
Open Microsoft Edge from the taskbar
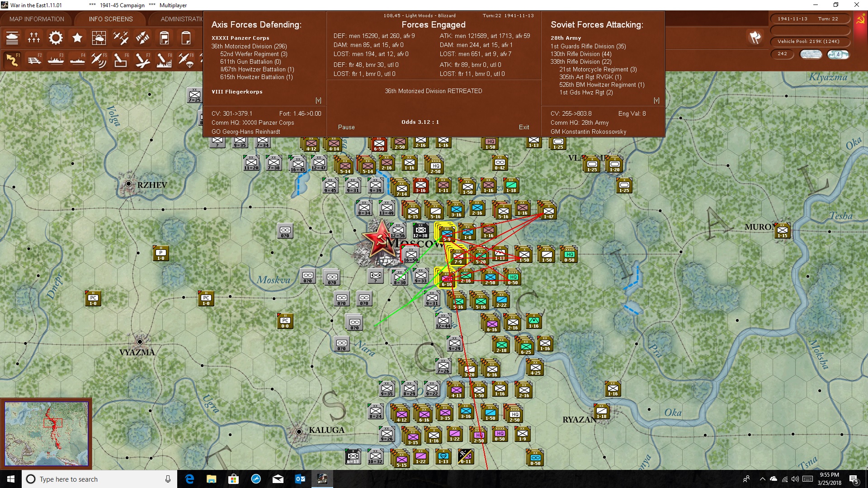pos(189,479)
